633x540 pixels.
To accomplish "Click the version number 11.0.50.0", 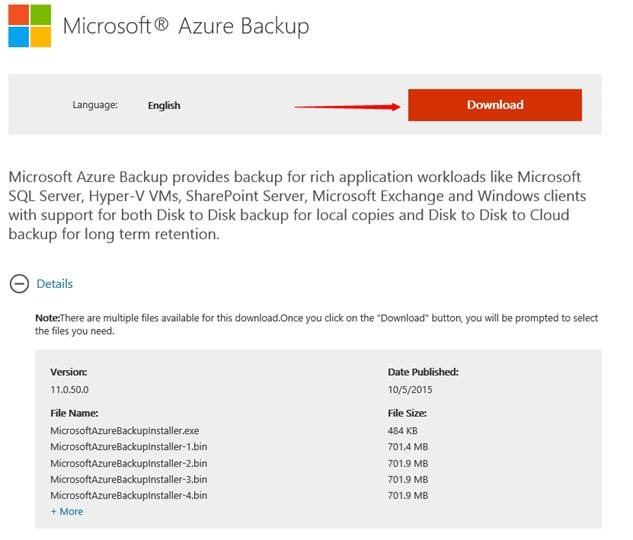I will click(x=72, y=389).
